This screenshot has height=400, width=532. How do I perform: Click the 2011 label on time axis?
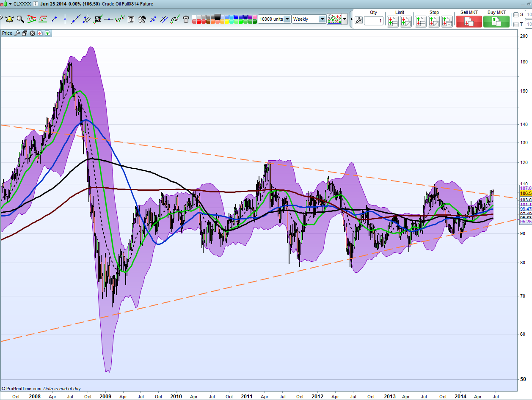pos(246,397)
